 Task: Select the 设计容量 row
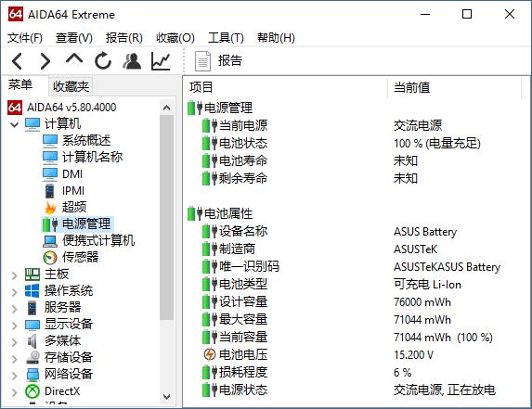[356, 301]
